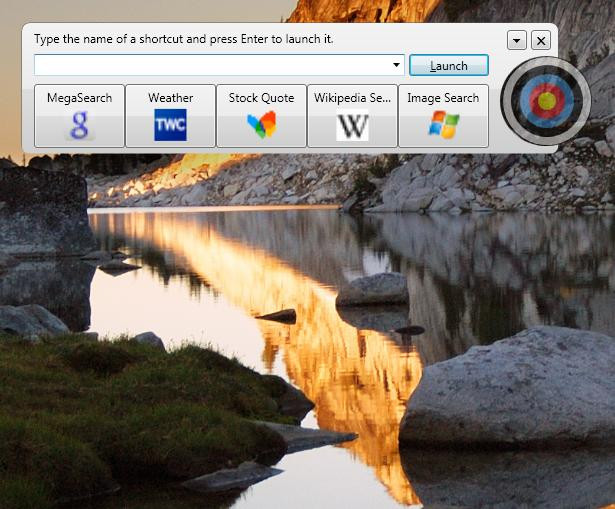This screenshot has height=509, width=615.
Task: Expand the shortcut name combo box arrow
Action: click(398, 66)
